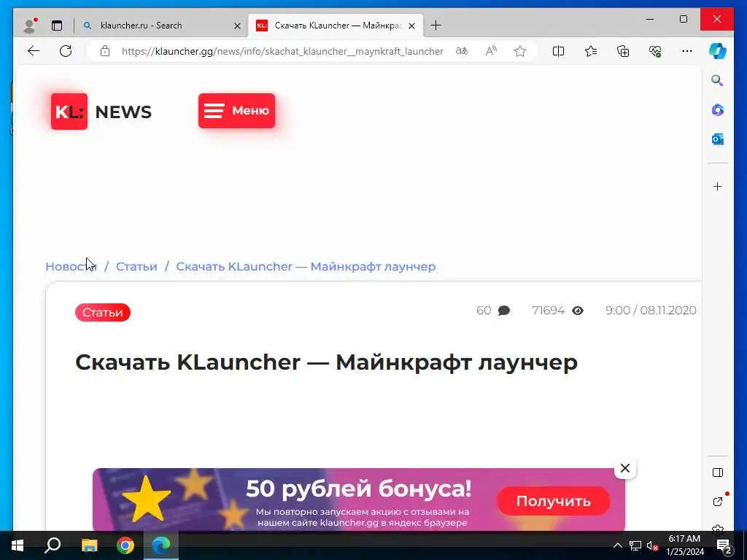747x560 pixels.
Task: Show hidden system tray icons
Action: 617,545
